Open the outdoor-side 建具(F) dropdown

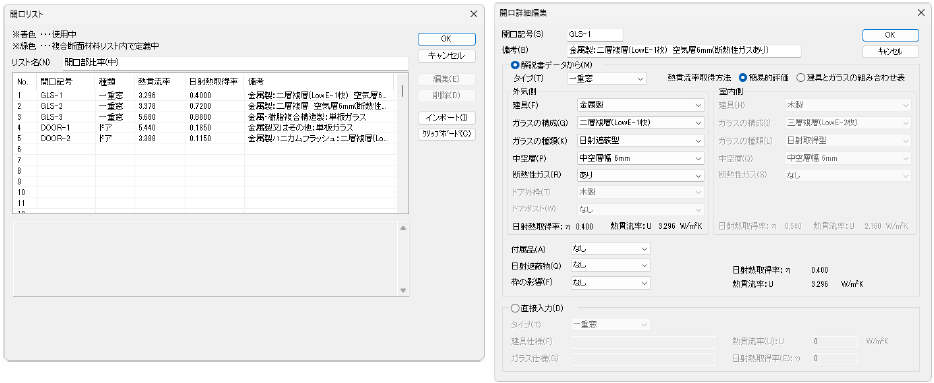(x=641, y=105)
